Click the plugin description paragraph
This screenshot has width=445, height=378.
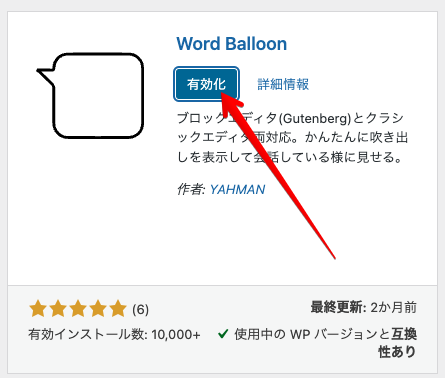coord(293,137)
